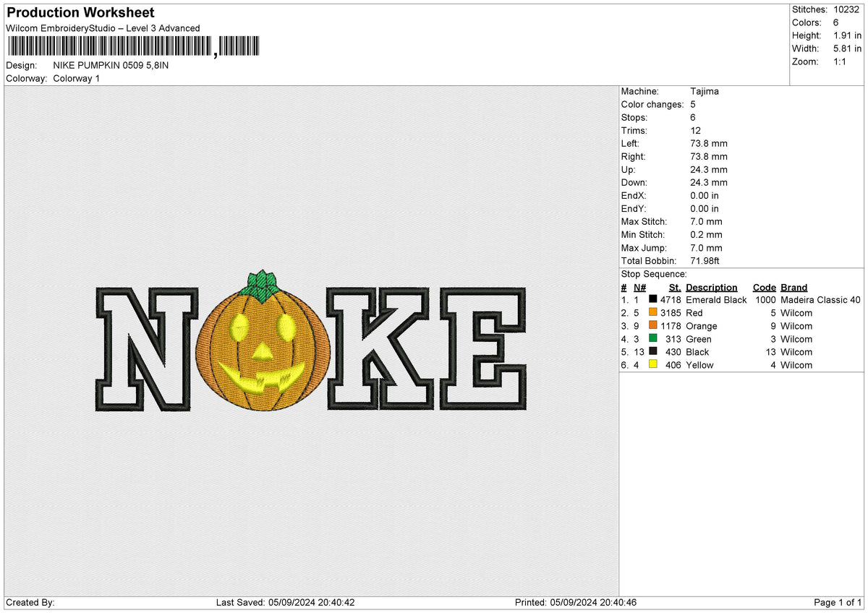Click the Left value 73.8 mm
The image size is (868, 613).
click(x=709, y=143)
